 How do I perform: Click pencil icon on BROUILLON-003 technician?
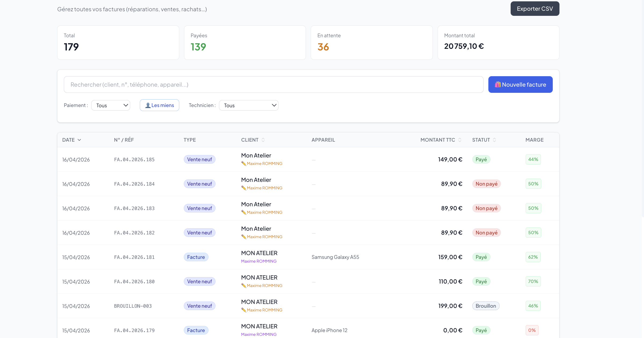244,310
